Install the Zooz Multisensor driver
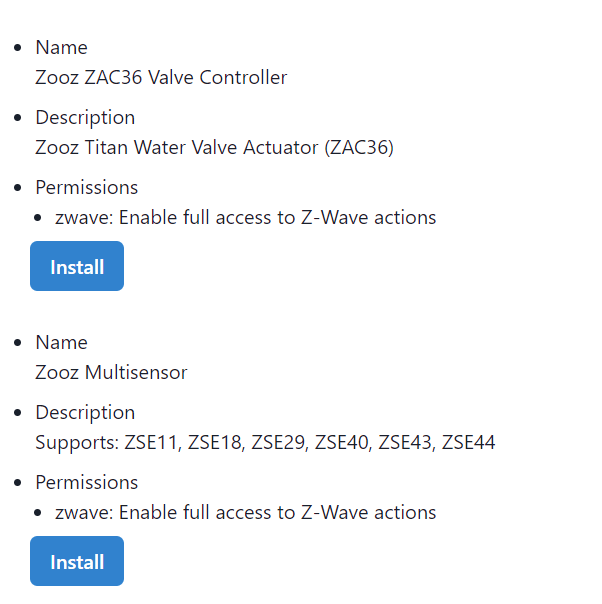 [x=77, y=562]
